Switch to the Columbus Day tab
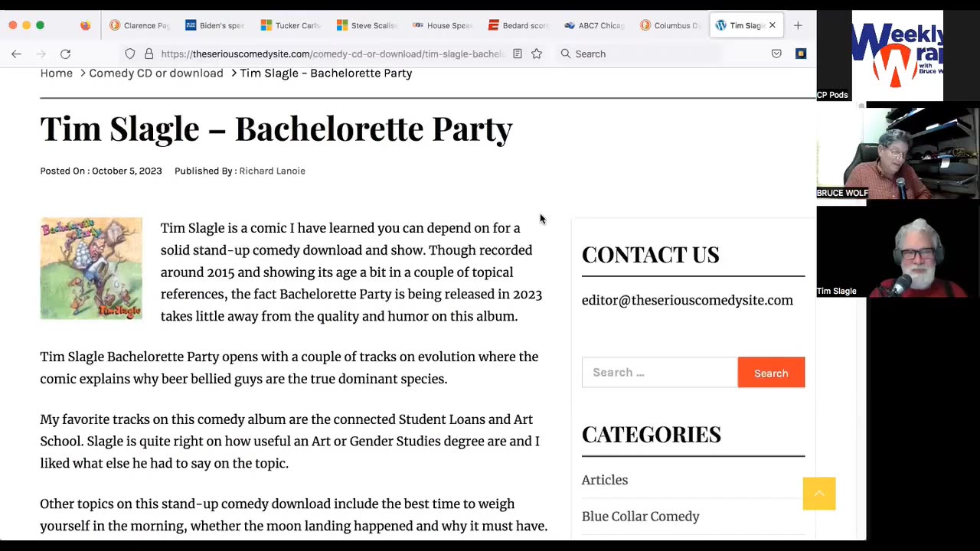The image size is (980, 551). [x=670, y=25]
